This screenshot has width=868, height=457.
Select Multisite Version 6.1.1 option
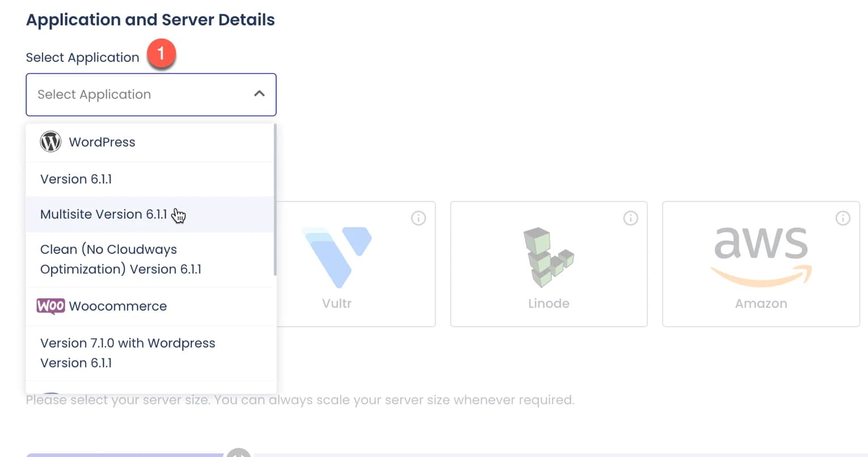103,214
